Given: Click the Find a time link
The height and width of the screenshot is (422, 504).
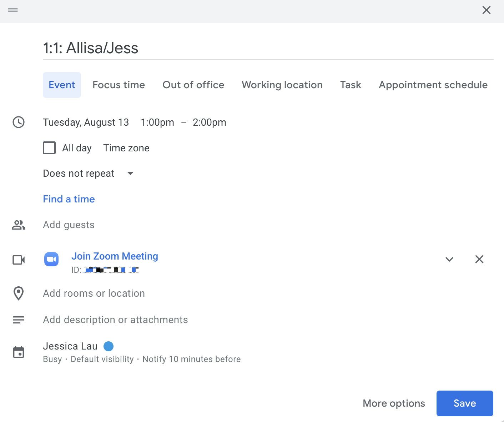Looking at the screenshot, I should coord(69,199).
